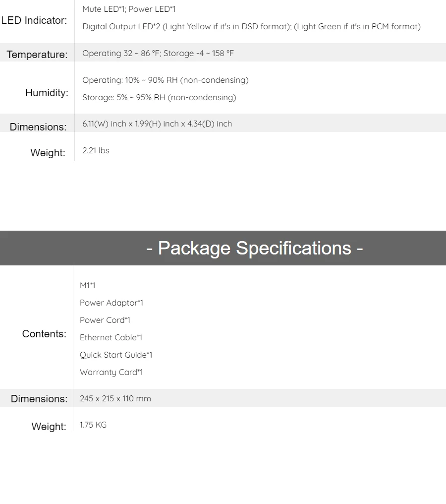Click the 245 x 215 x 110 mm value
This screenshot has height=504, width=446.
tap(115, 398)
